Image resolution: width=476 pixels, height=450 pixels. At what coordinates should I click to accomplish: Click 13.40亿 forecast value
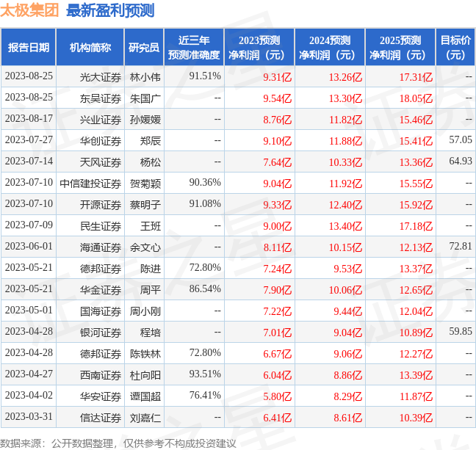(x=345, y=226)
